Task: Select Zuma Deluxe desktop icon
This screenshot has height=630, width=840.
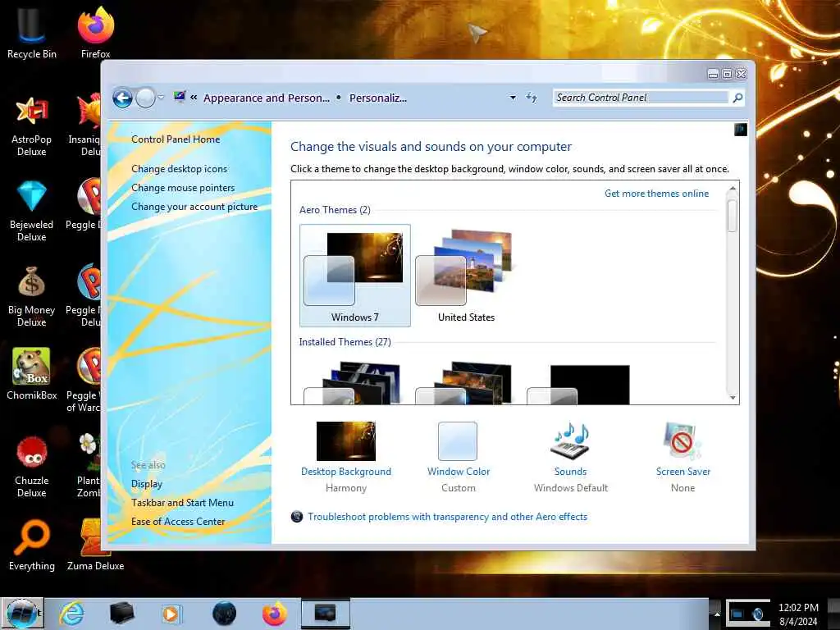Action: 96,546
